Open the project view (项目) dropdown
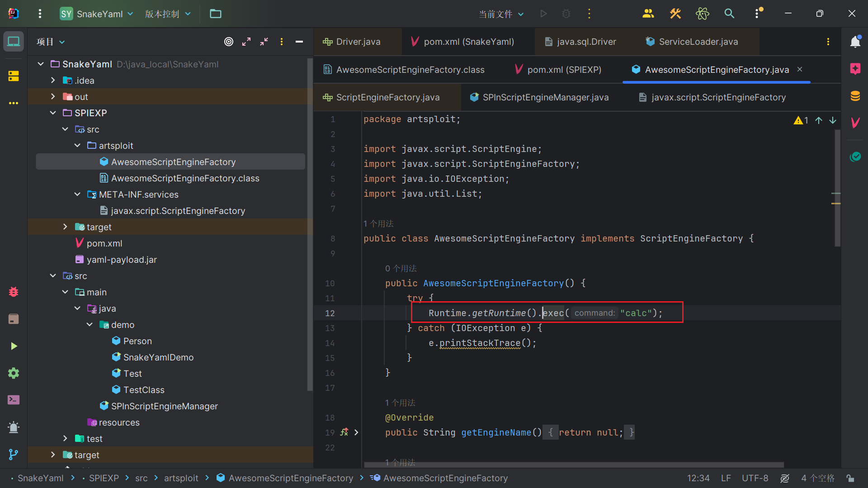The width and height of the screenshot is (868, 488). click(51, 42)
